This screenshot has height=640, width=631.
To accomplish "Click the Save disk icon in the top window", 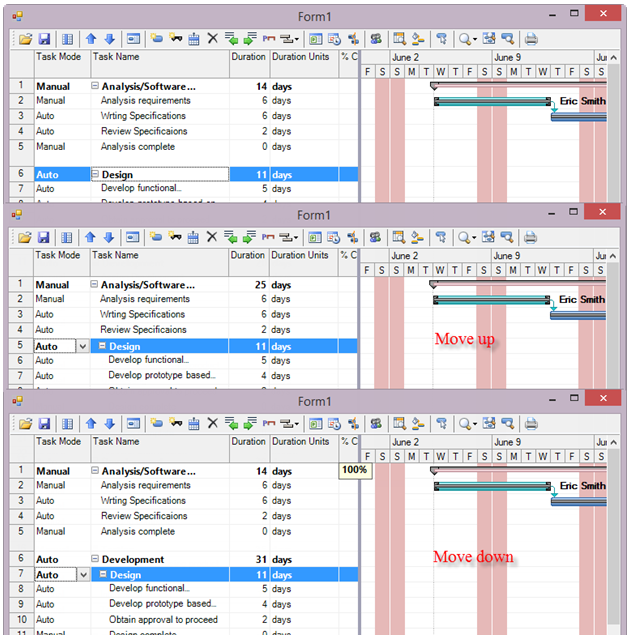I will [44, 39].
